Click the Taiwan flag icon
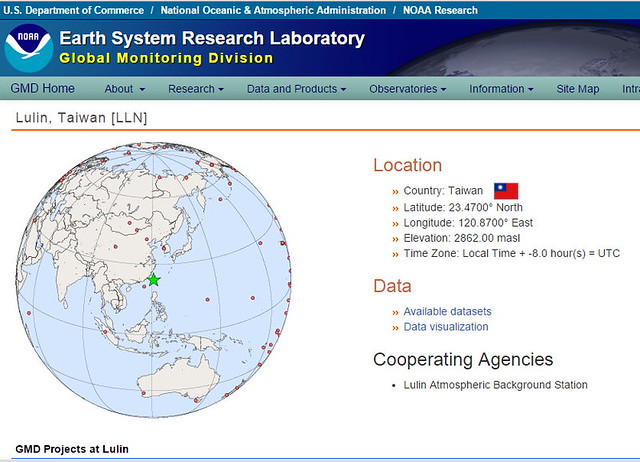 [x=506, y=191]
